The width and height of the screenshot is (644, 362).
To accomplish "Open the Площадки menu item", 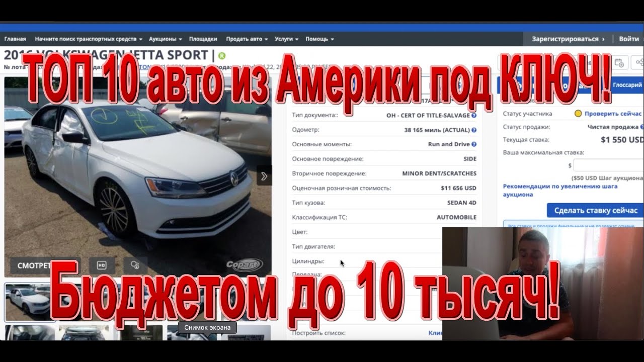I will point(203,39).
